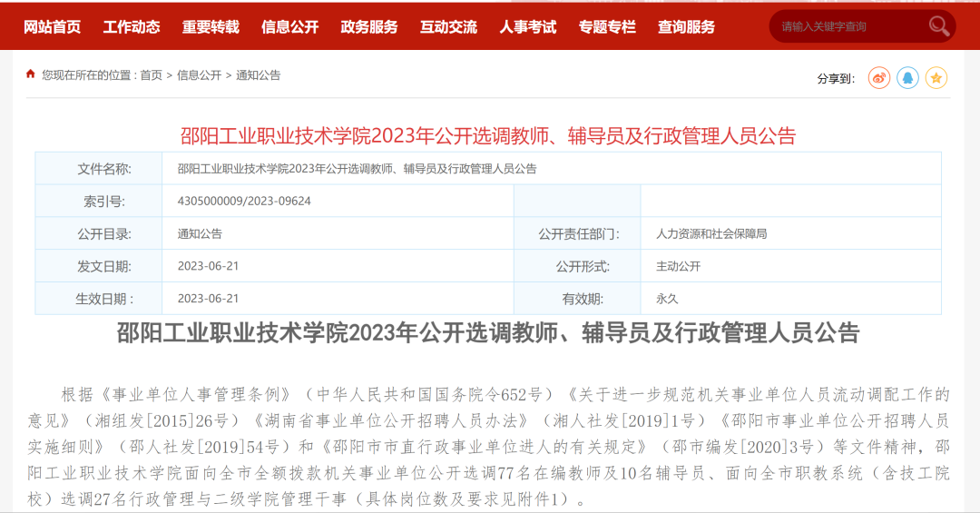This screenshot has width=980, height=513.
Task: Click the red announcement title heading
Action: (x=488, y=136)
